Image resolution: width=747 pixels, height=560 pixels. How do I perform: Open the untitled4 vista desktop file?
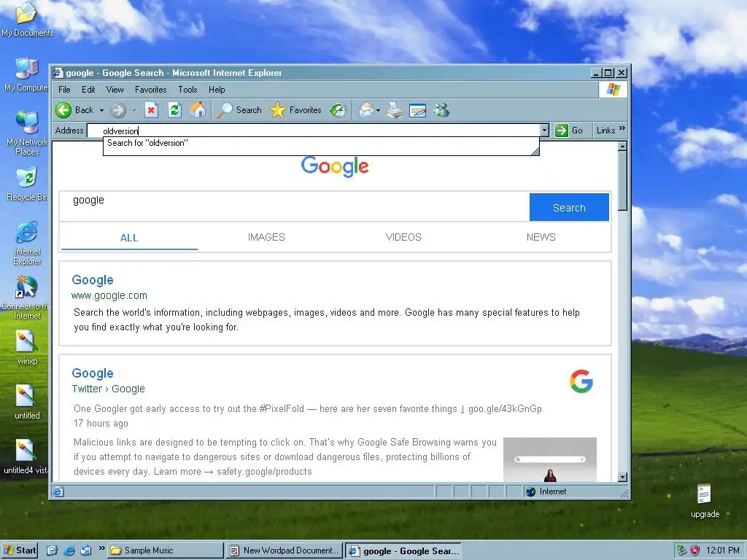coord(26,457)
